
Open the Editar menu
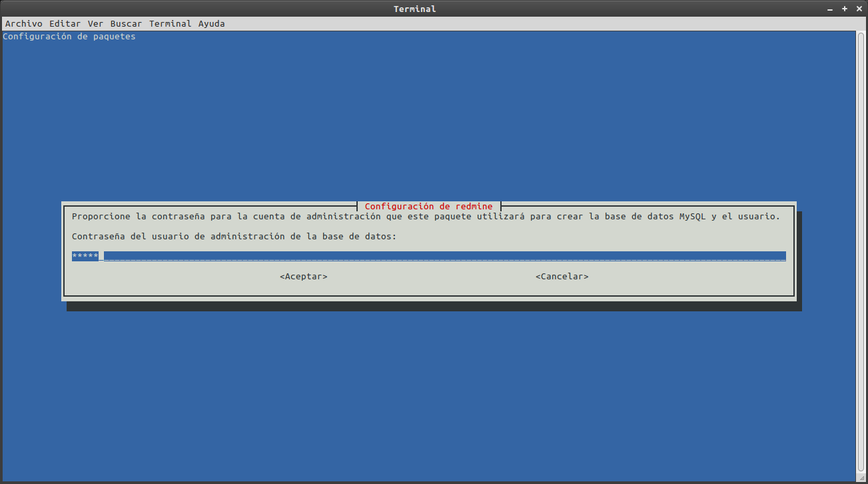(x=65, y=23)
